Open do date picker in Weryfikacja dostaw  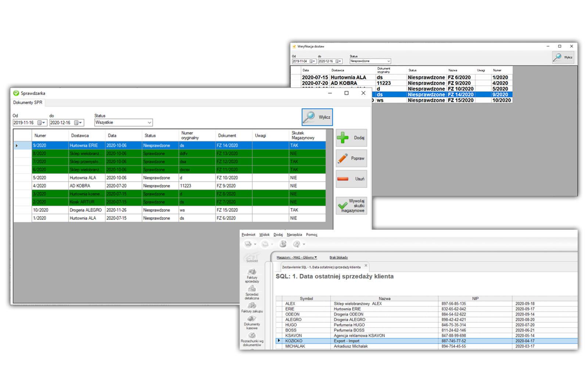tap(339, 61)
